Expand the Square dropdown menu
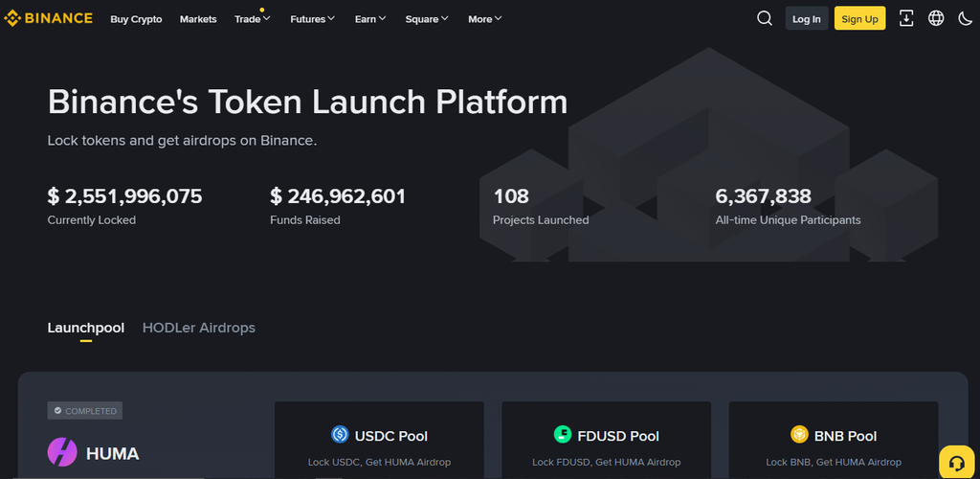 coord(427,19)
